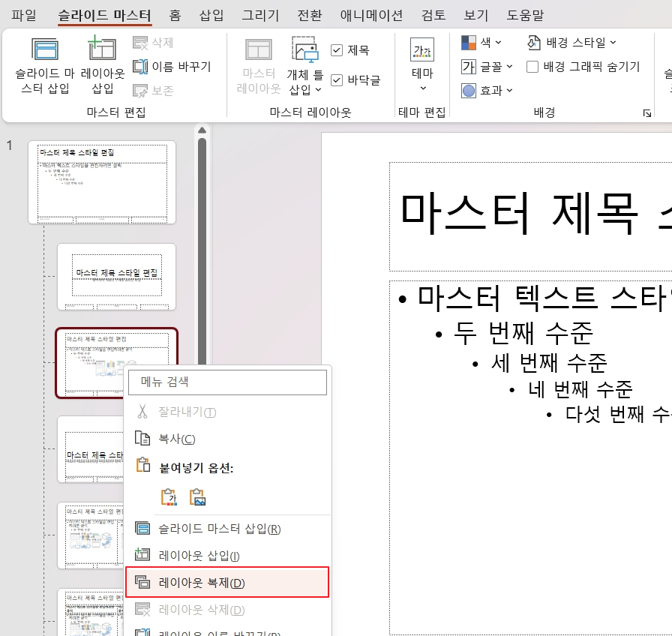This screenshot has width=672, height=636.
Task: Click the 슬라이드 마스터 삽입(R) menu icon
Action: click(142, 528)
